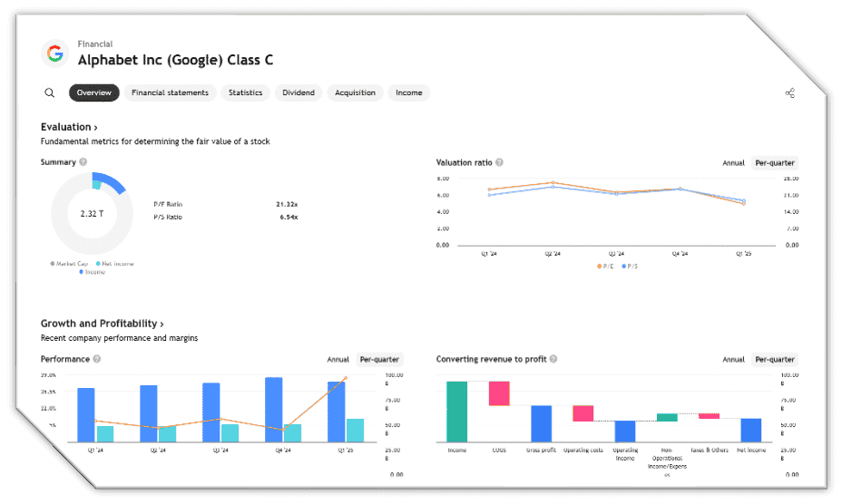Click the teal Q1 '25 performance bar
The height and width of the screenshot is (504, 842).
(x=355, y=431)
